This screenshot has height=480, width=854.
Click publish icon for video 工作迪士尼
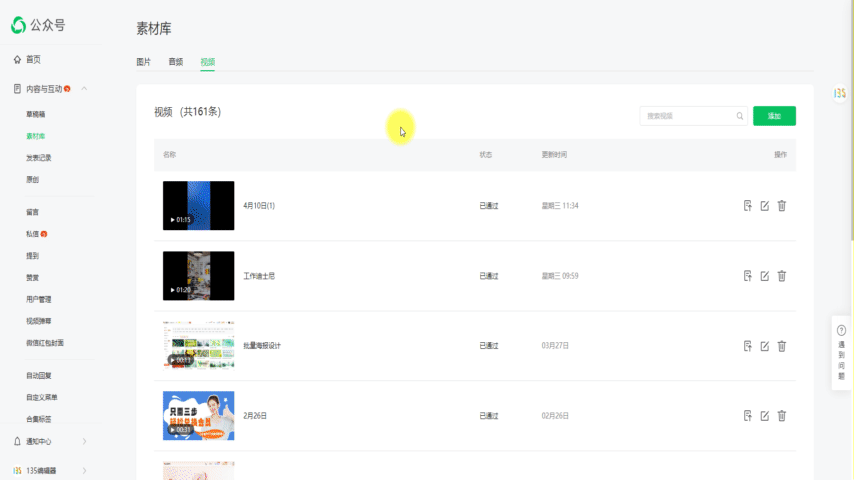748,276
